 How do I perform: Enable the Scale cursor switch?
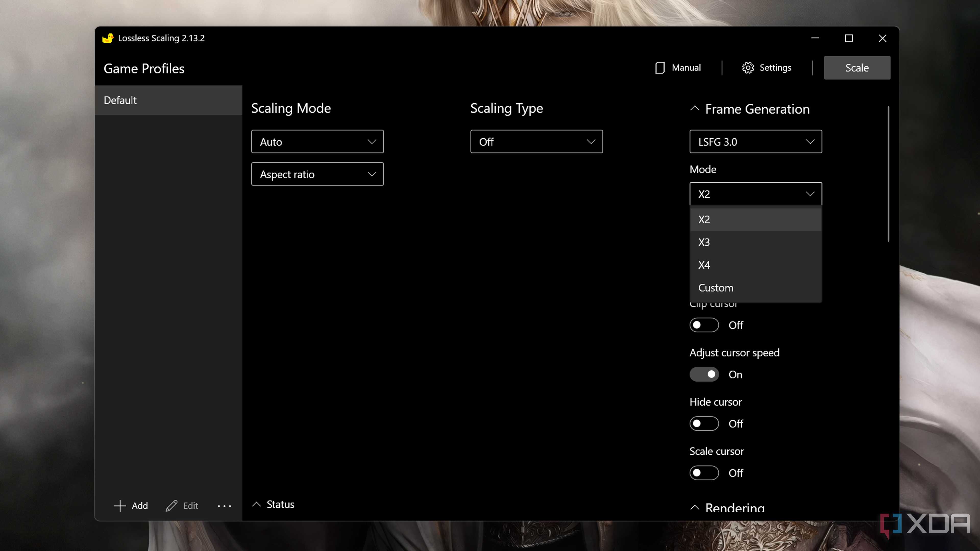click(x=704, y=473)
